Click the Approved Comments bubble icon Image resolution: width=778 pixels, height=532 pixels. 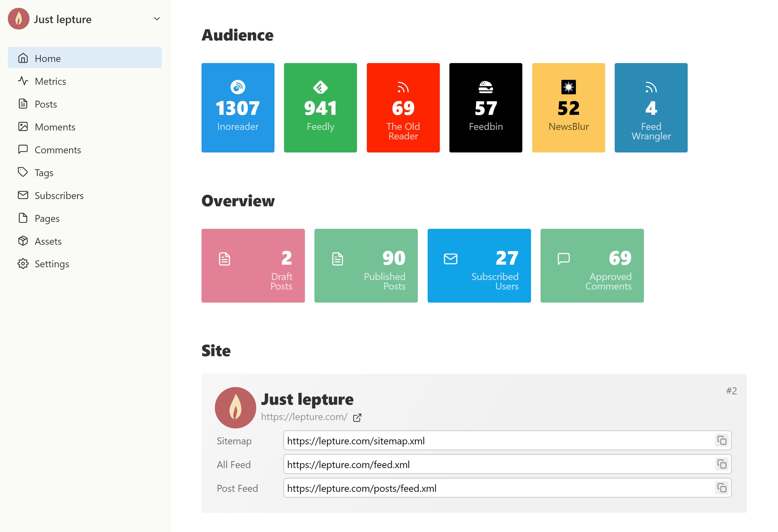pos(563,259)
